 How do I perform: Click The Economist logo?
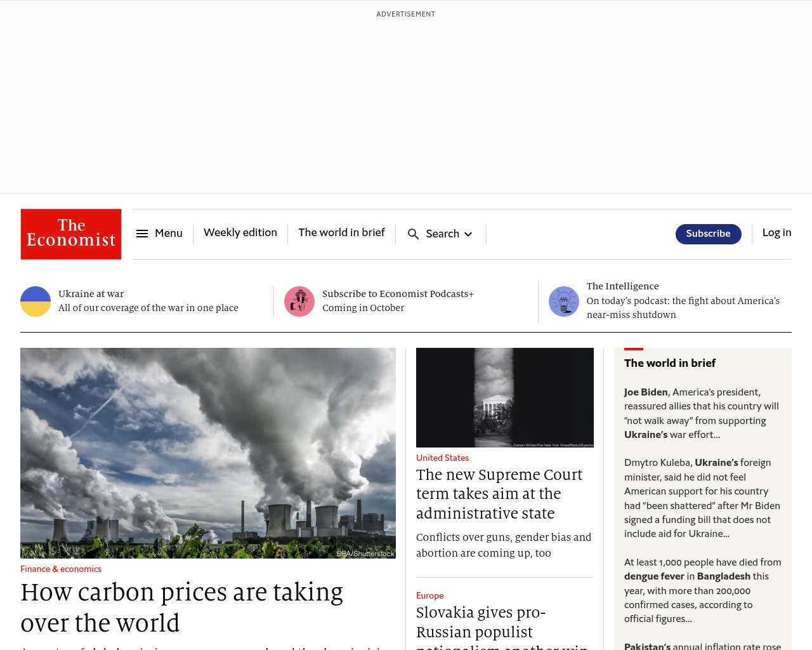71,234
